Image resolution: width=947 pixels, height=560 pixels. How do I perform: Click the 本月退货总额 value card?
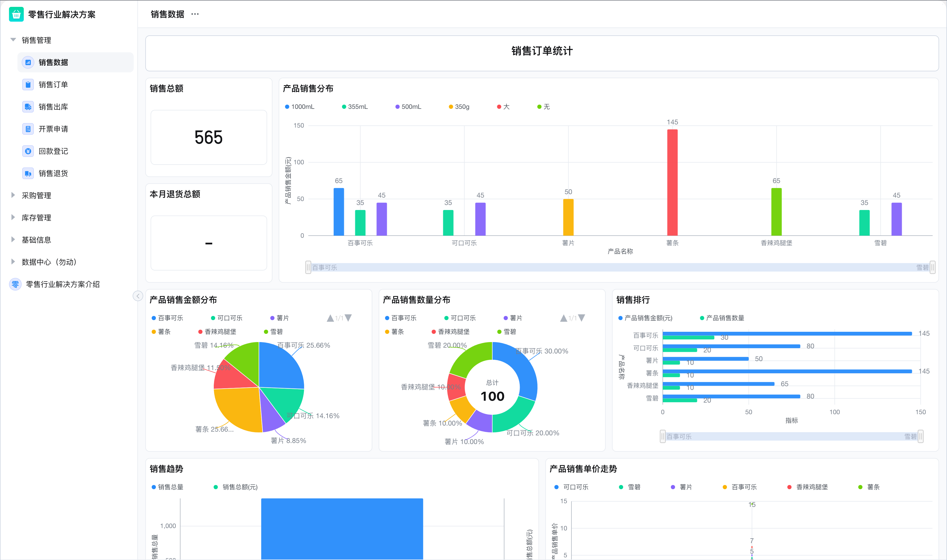click(x=209, y=243)
